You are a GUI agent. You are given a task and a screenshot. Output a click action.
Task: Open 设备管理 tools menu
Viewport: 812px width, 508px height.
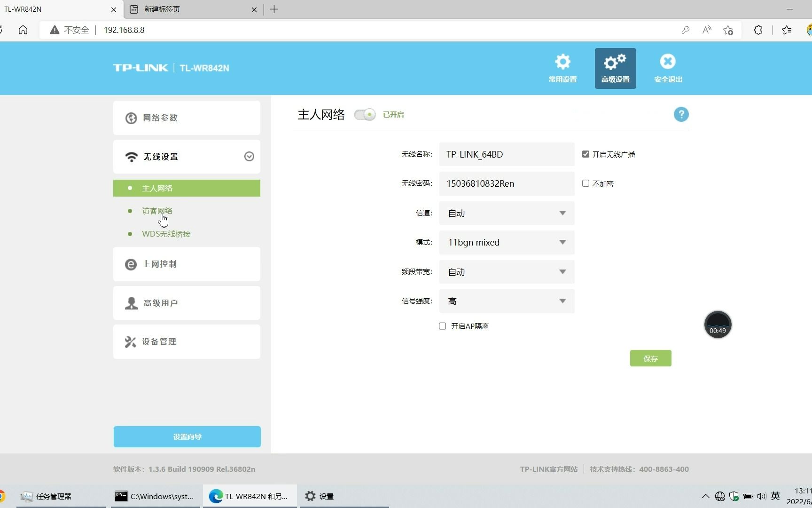(x=187, y=342)
